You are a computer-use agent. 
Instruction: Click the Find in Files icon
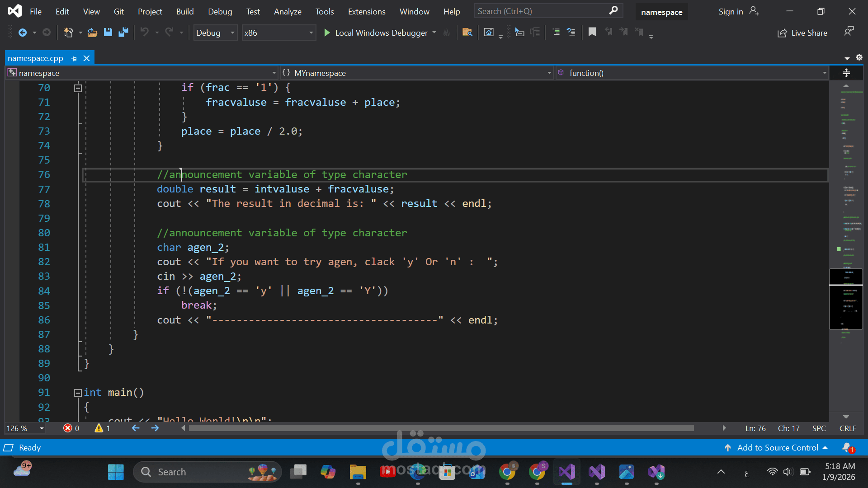(x=467, y=33)
